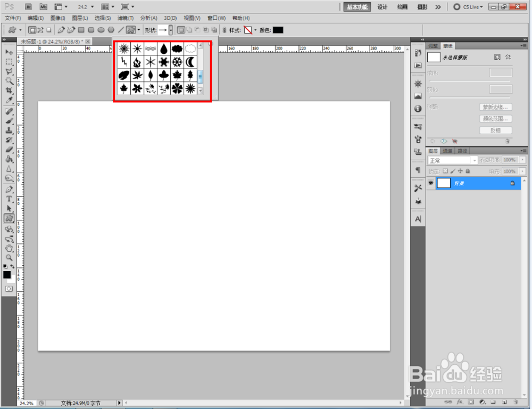
Task: Select the Crop tool
Action: (x=9, y=91)
